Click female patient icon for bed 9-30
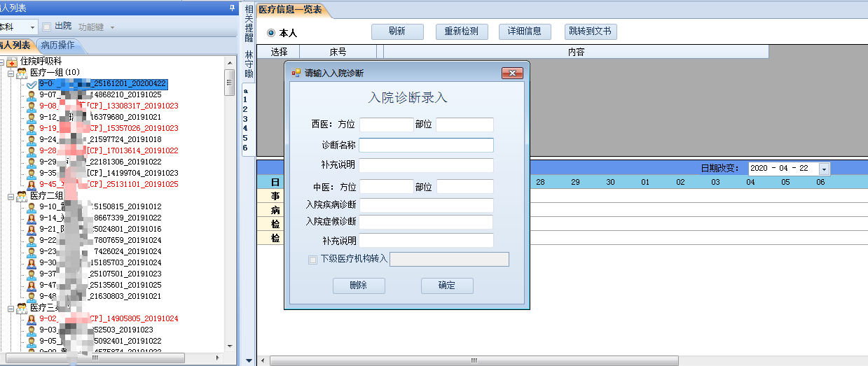This screenshot has width=868, height=366. coord(32,262)
